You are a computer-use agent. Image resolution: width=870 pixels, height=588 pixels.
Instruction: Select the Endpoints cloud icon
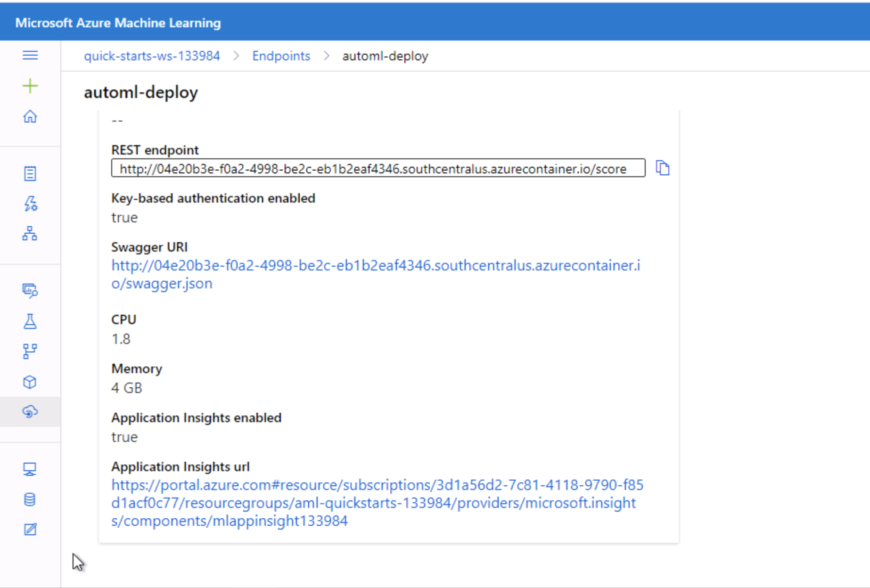(30, 412)
